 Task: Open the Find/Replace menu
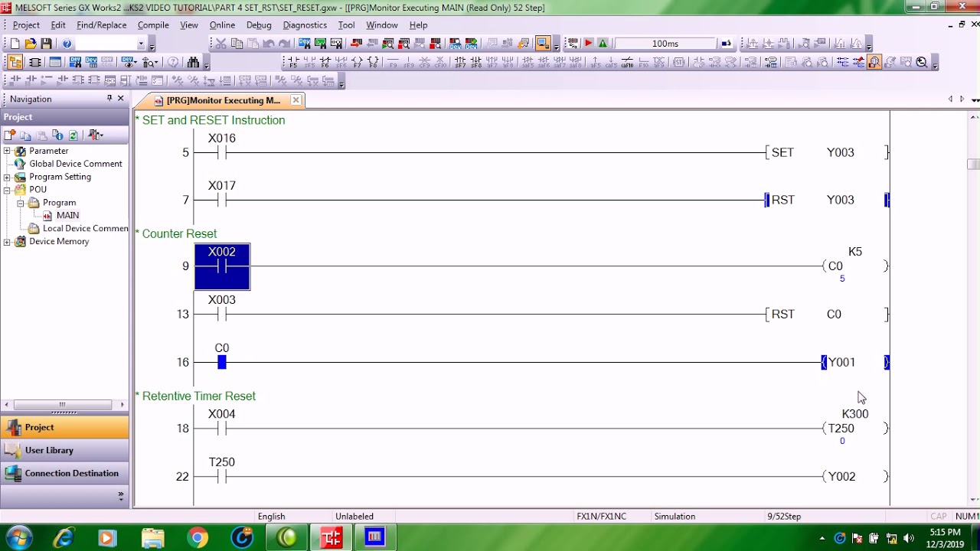101,25
